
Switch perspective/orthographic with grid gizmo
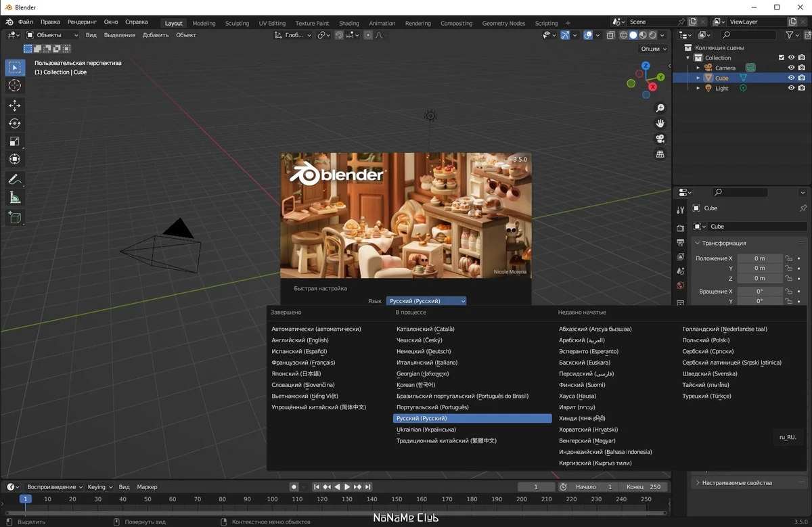pyautogui.click(x=660, y=154)
